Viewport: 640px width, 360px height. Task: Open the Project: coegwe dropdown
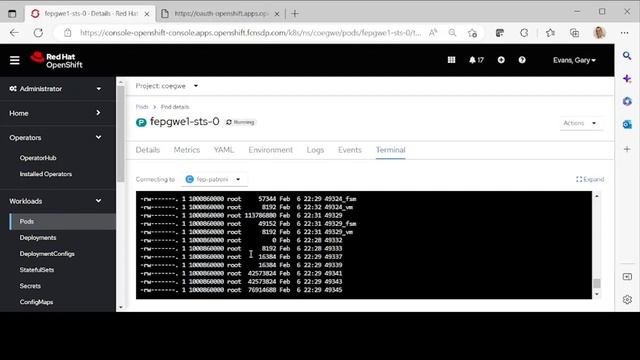click(167, 86)
